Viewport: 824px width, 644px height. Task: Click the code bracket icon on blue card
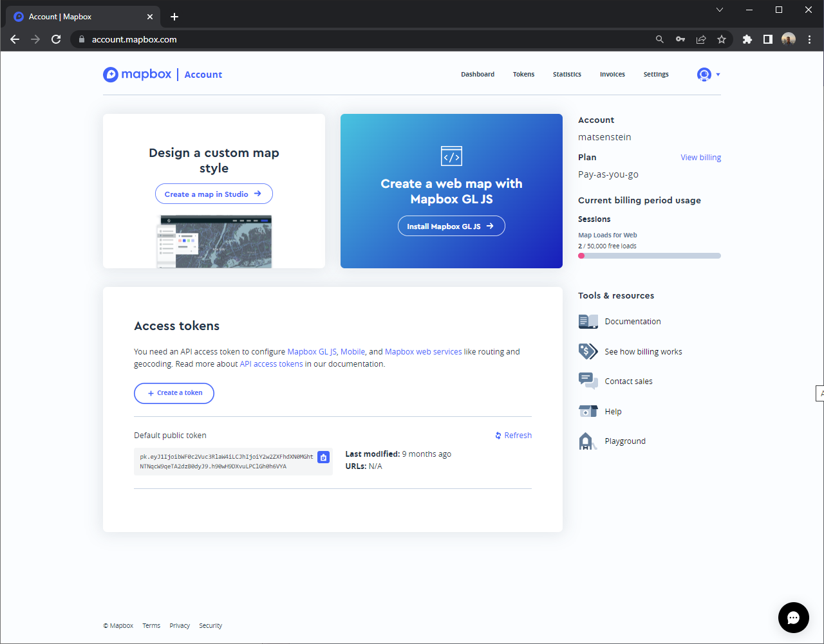(x=451, y=156)
